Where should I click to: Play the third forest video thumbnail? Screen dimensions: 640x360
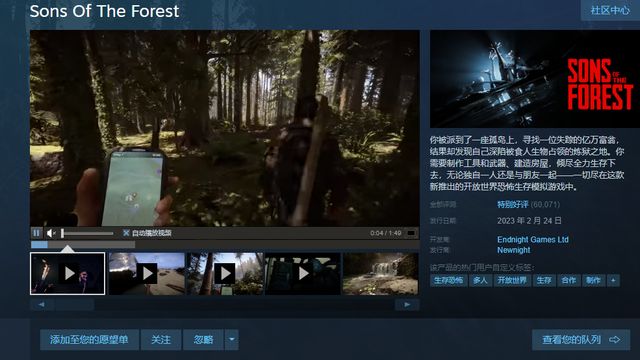pos(225,273)
